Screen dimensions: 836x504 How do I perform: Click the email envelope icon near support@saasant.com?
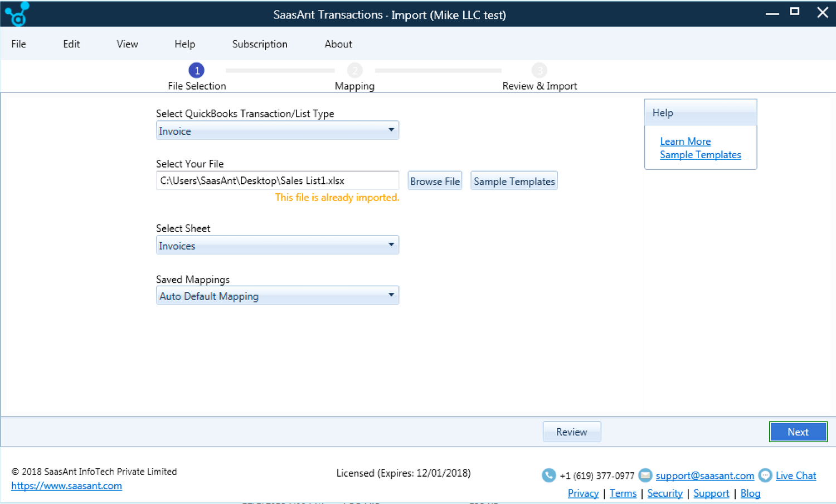click(645, 476)
